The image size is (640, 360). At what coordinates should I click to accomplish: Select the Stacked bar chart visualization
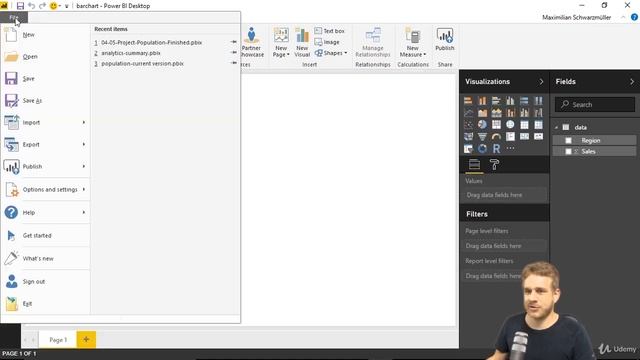click(x=468, y=101)
